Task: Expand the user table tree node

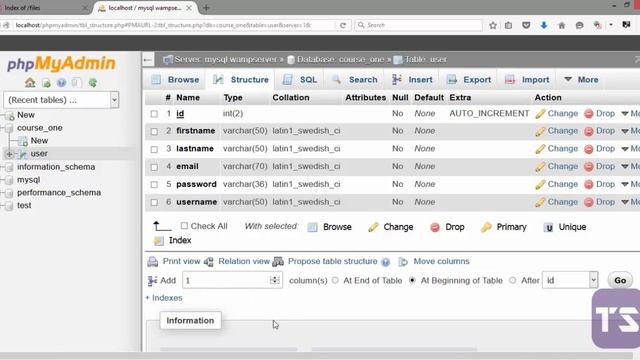Action: click(x=9, y=154)
